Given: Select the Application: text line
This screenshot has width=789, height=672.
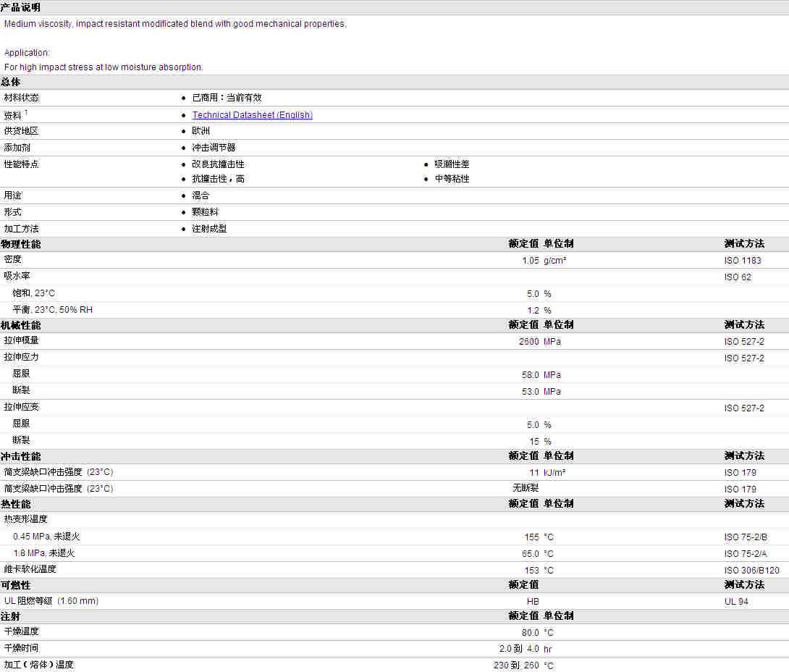Looking at the screenshot, I should 28,53.
